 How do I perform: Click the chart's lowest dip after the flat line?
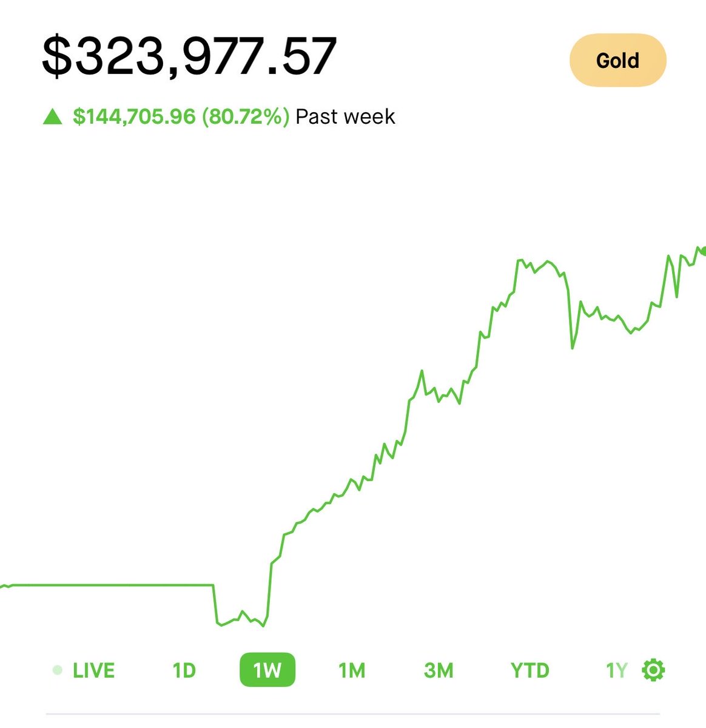click(263, 625)
